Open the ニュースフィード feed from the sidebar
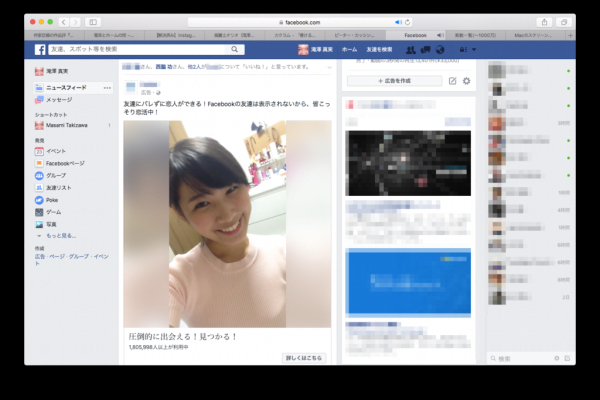 click(62, 88)
